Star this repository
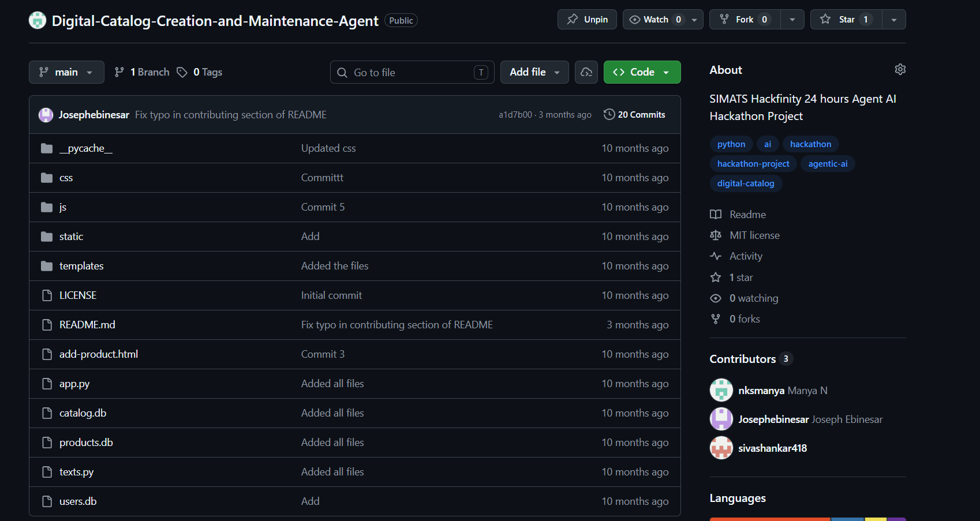 pos(846,20)
